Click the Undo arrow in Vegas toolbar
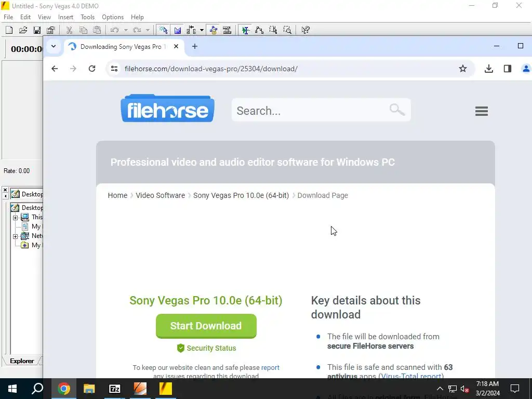The width and height of the screenshot is (532, 399). pos(115,30)
